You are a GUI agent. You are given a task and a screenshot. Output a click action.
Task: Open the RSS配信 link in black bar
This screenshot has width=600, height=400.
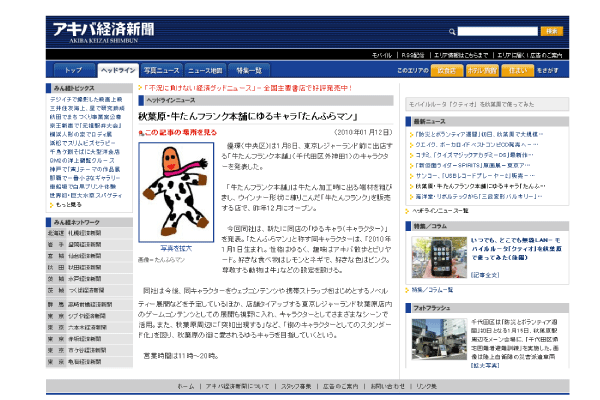click(x=413, y=55)
